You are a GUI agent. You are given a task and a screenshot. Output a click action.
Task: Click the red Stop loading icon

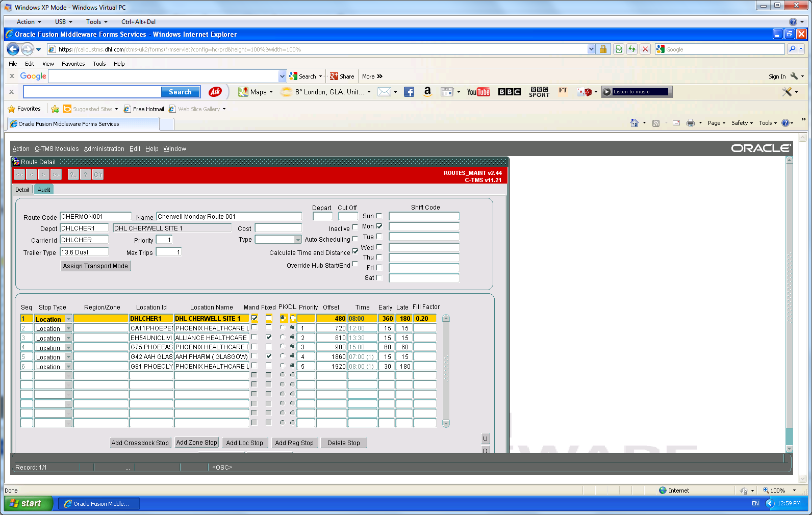click(x=645, y=49)
